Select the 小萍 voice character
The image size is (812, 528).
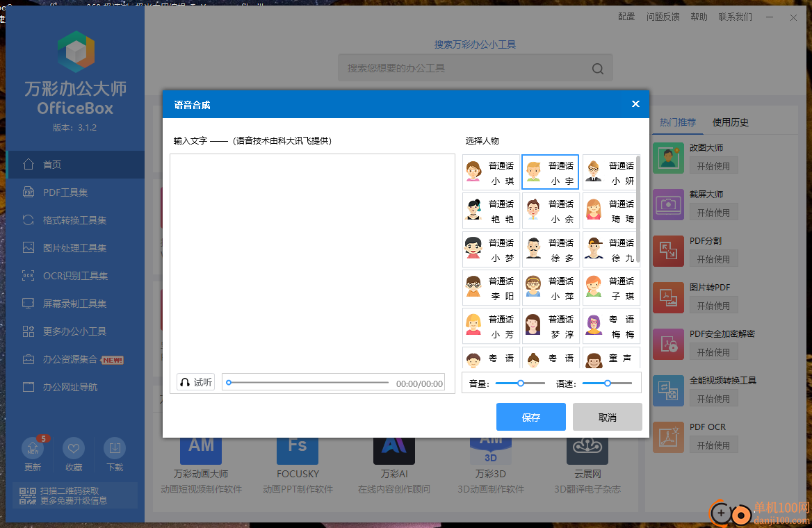pyautogui.click(x=550, y=288)
